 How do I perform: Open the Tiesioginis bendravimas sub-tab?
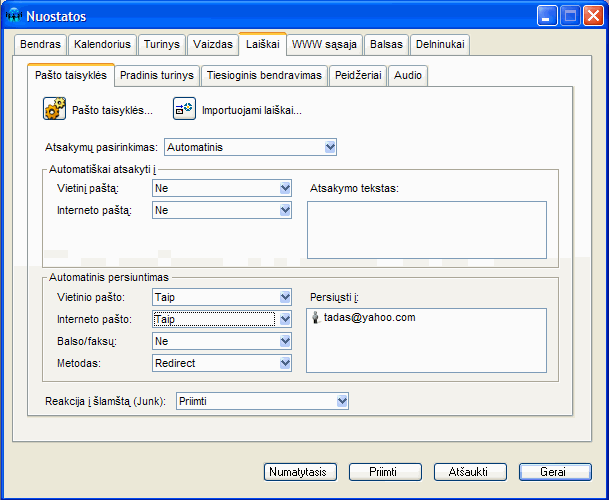click(265, 75)
